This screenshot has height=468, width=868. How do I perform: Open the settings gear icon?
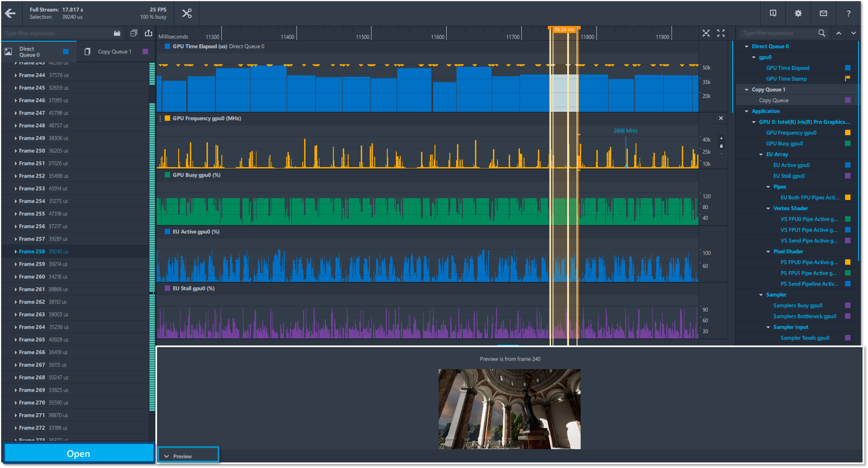[798, 13]
